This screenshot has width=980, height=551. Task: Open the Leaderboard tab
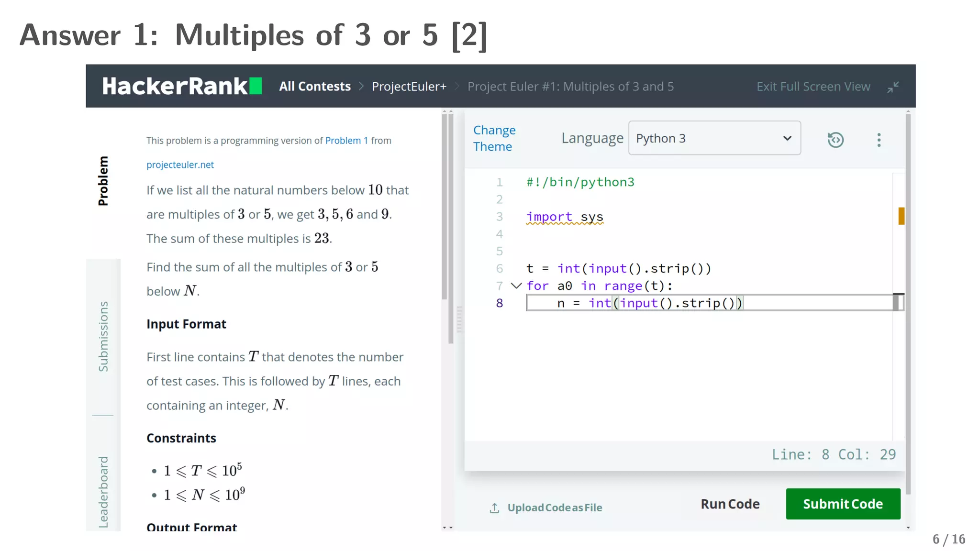click(x=103, y=492)
